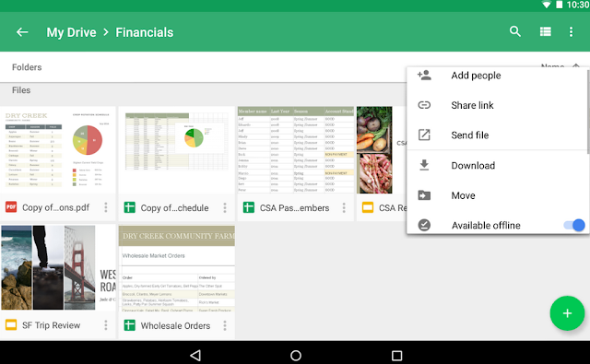
Task: Tap the Android recent apps button
Action: [x=396, y=356]
